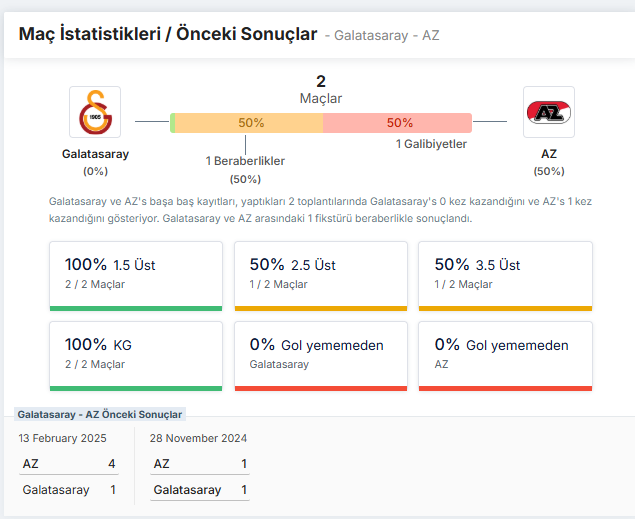Click the (0%) under Galatasaray
This screenshot has width=635, height=519.
pyautogui.click(x=95, y=171)
